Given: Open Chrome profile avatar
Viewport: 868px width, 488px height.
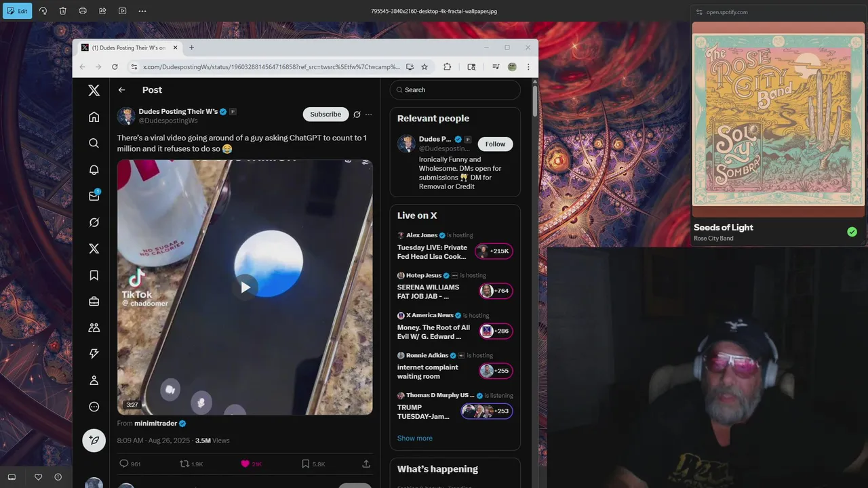Looking at the screenshot, I should pos(512,67).
